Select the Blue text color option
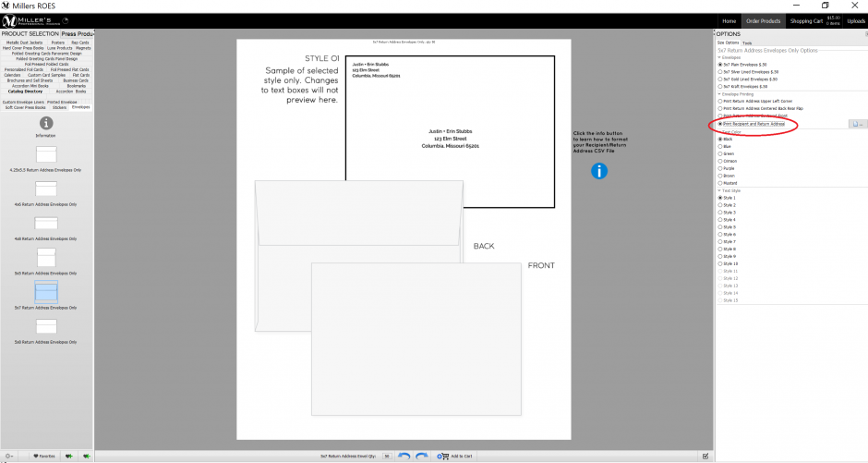Image resolution: width=868 pixels, height=463 pixels. coord(725,147)
